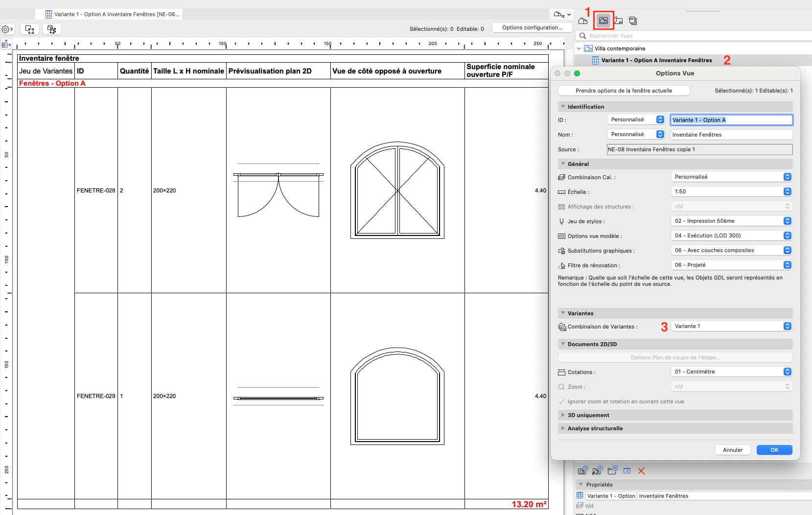812x515 pixels.
Task: Open Substitutions graphiques dropdown
Action: (x=731, y=250)
